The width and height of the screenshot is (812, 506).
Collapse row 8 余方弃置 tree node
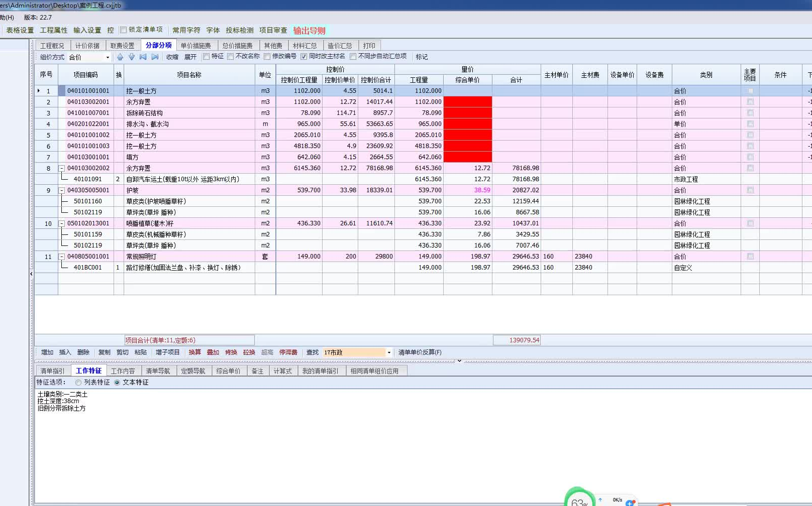point(62,168)
